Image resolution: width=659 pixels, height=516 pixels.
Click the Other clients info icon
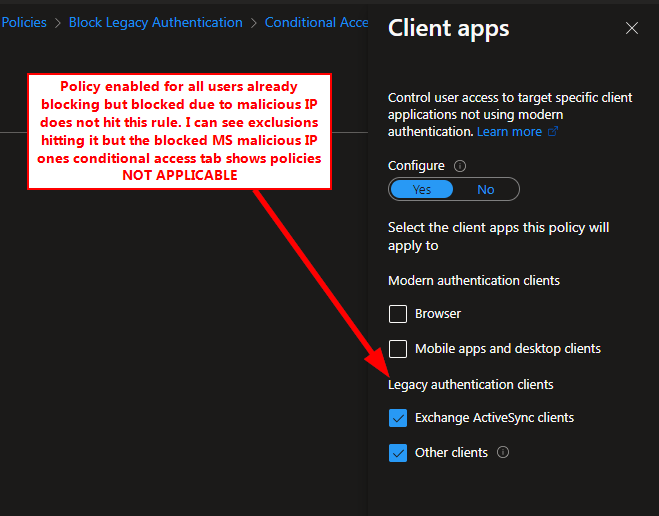(503, 452)
